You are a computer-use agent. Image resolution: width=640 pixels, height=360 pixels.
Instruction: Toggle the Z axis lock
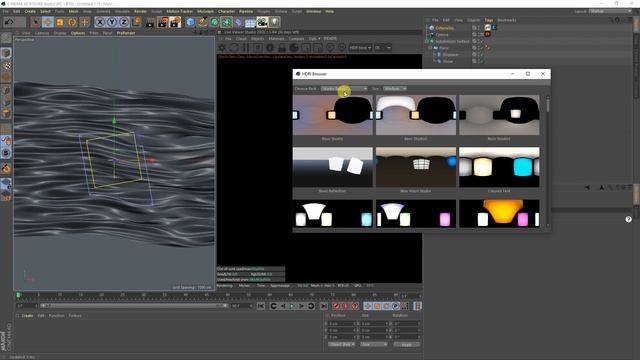[x=124, y=22]
